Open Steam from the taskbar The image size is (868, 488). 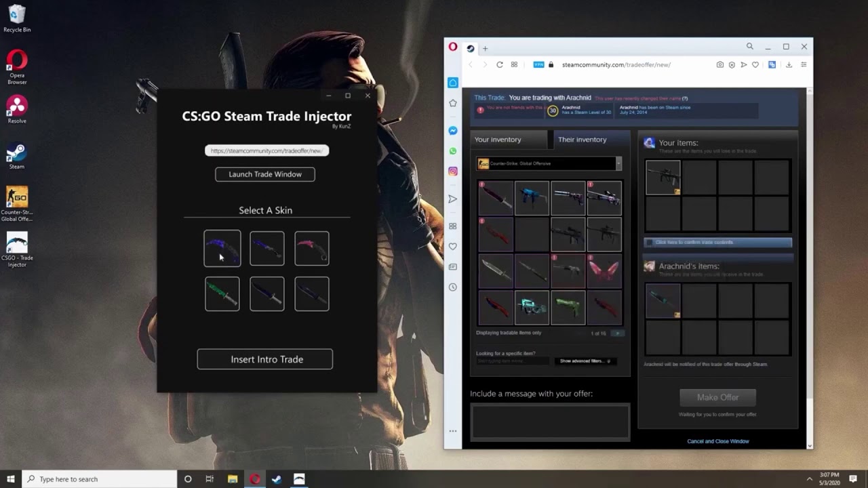coord(277,479)
